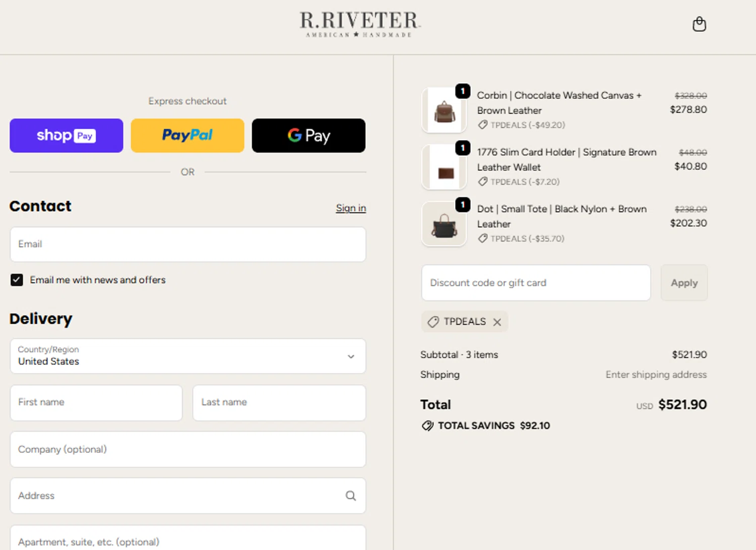Click the quantity badge on Corbin backpack
Screen dimensions: 756x550
(463, 91)
